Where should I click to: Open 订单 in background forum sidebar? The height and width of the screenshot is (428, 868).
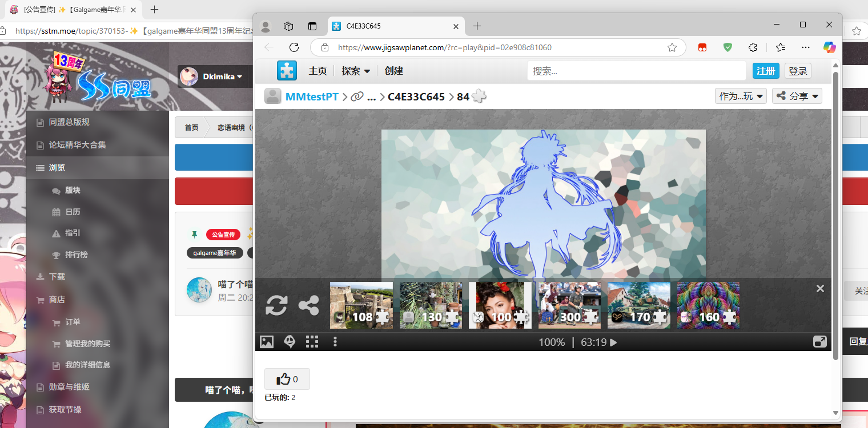(73, 322)
